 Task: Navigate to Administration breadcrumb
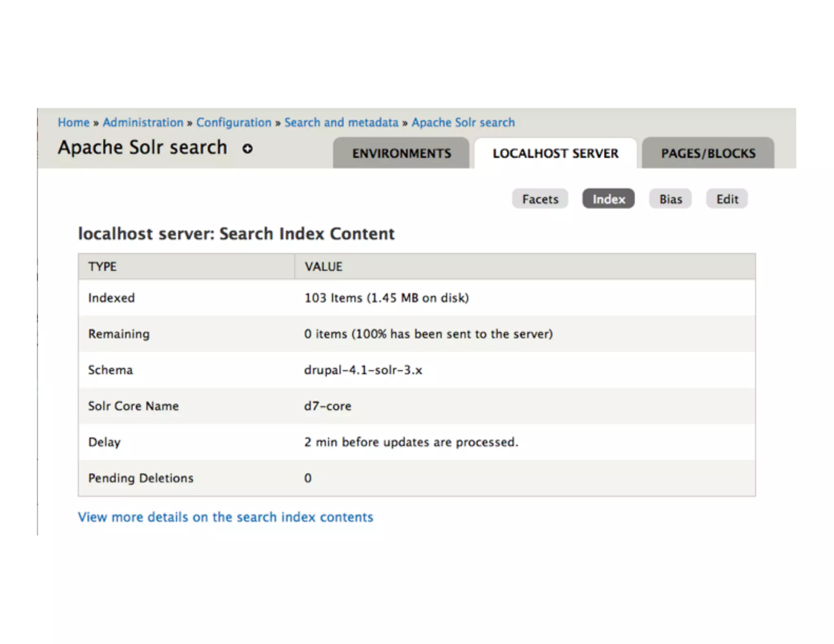(143, 123)
